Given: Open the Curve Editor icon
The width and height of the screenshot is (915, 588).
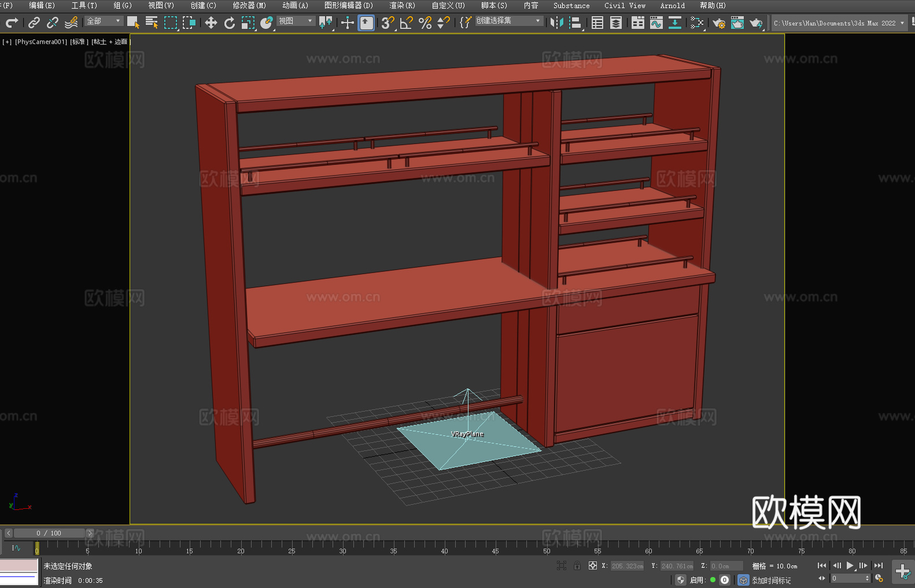Looking at the screenshot, I should click(x=656, y=23).
